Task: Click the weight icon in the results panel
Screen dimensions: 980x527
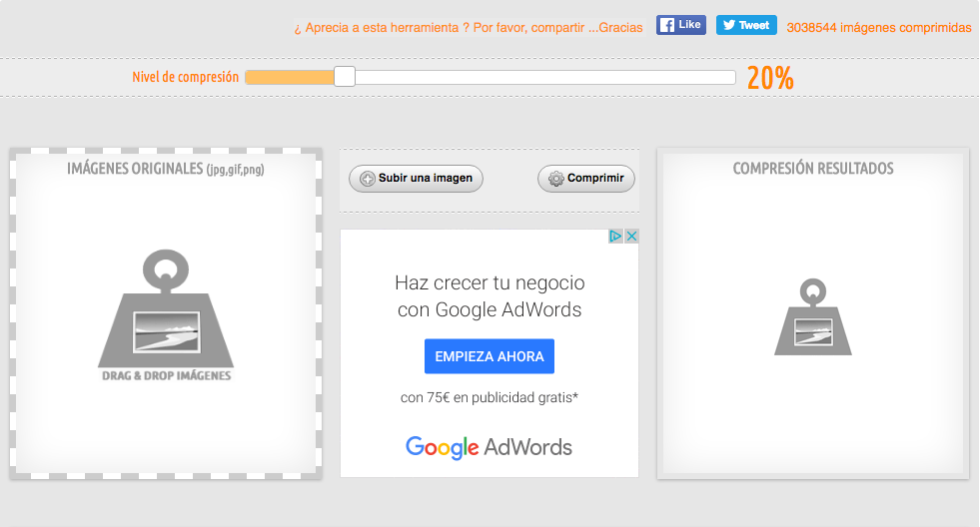Action: point(812,317)
